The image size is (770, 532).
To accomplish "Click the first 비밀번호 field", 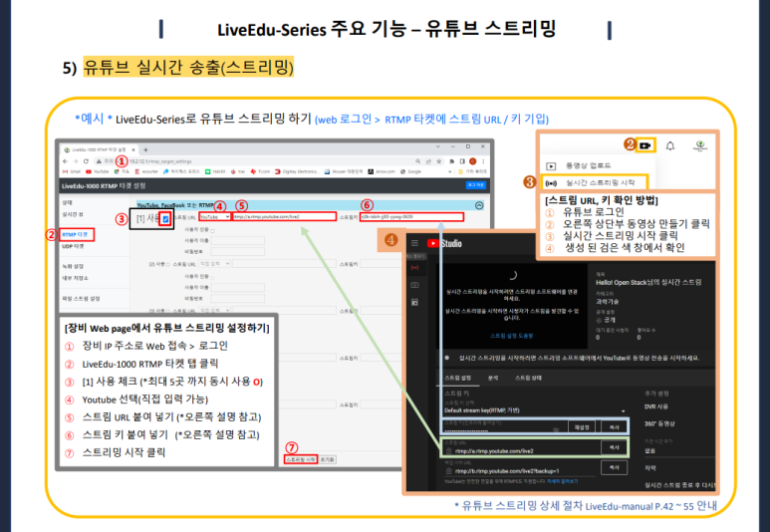I will (x=238, y=251).
